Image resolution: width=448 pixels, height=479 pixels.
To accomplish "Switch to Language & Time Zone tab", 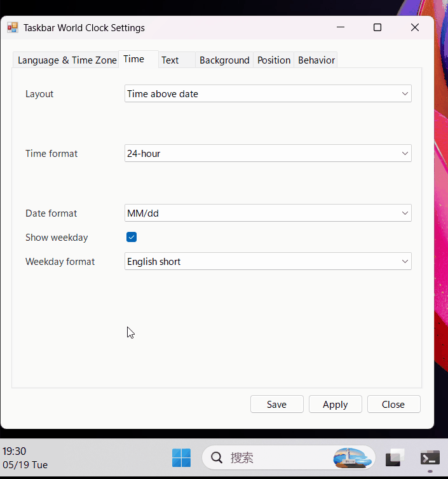I will 66,60.
